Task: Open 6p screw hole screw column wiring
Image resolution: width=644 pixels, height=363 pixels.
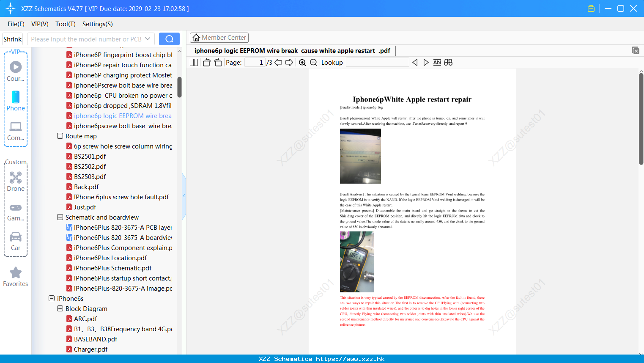Action: point(119,146)
